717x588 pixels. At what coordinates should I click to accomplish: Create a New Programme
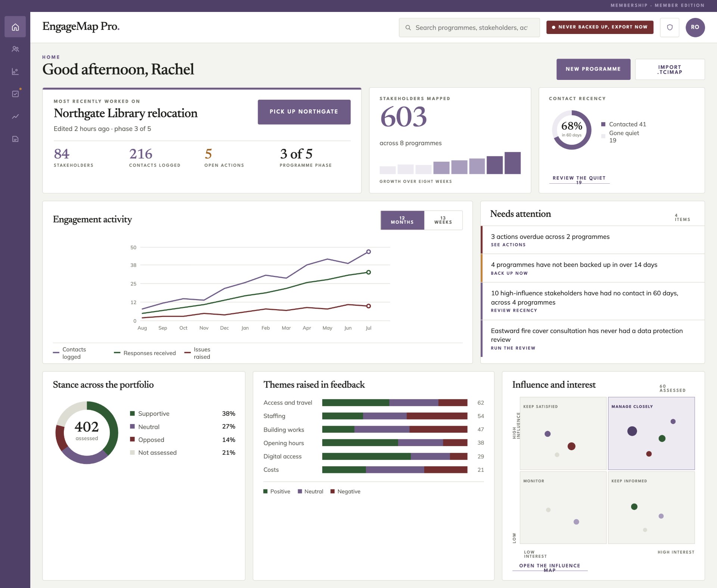coord(593,69)
